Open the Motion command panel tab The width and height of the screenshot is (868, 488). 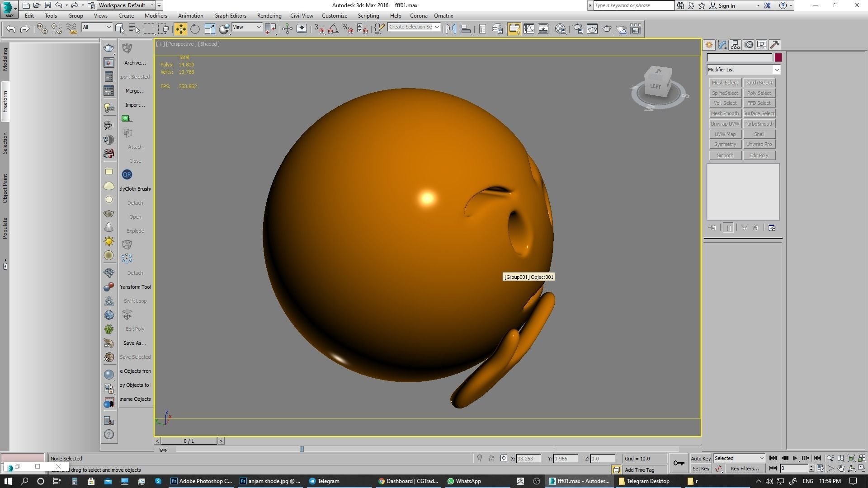pos(749,45)
